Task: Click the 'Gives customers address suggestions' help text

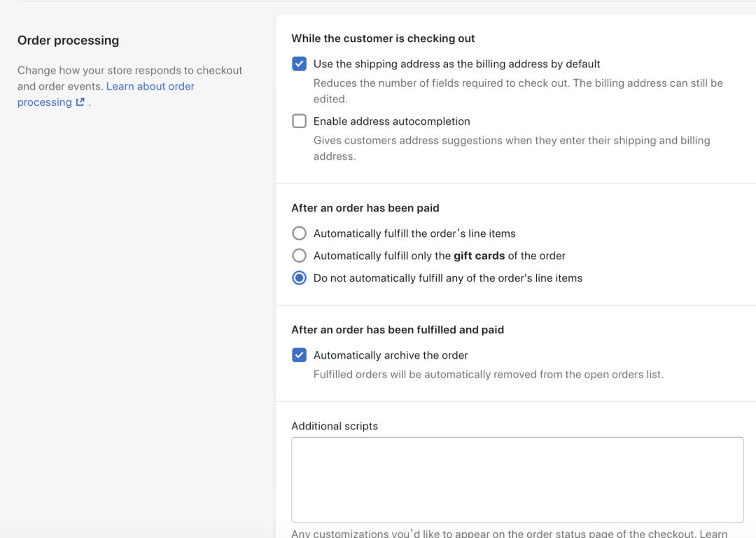Action: 511,140
